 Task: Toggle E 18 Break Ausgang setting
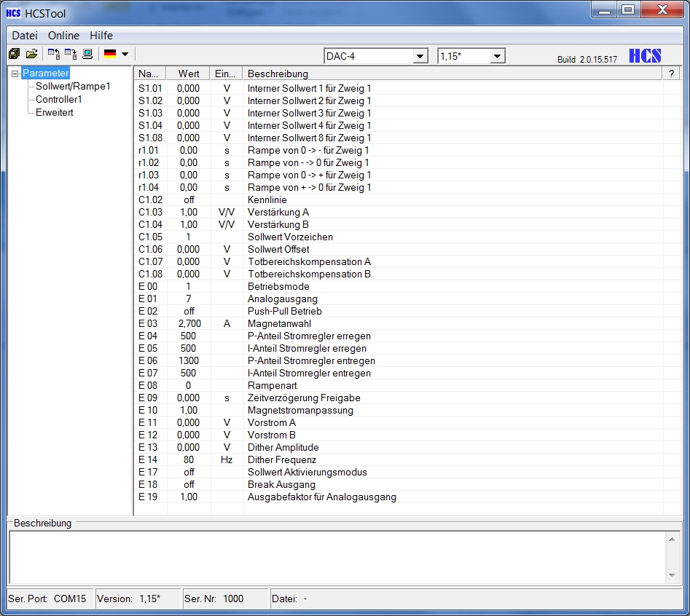[188, 484]
